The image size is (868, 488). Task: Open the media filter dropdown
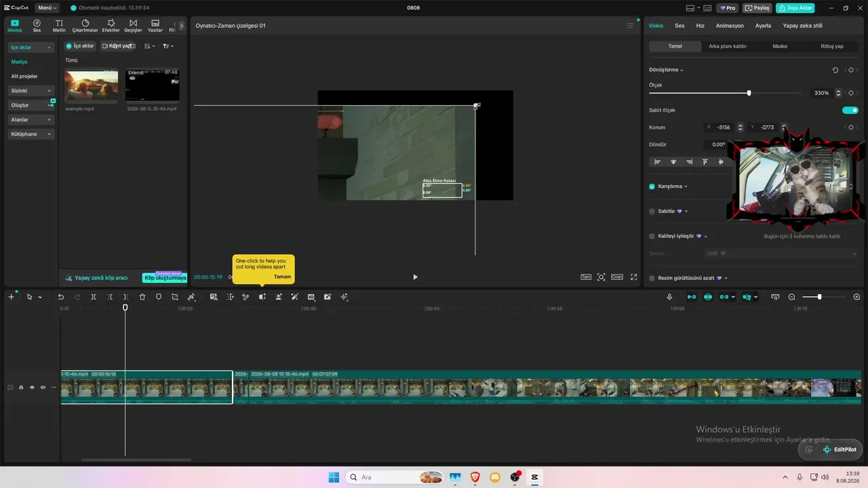pyautogui.click(x=168, y=46)
